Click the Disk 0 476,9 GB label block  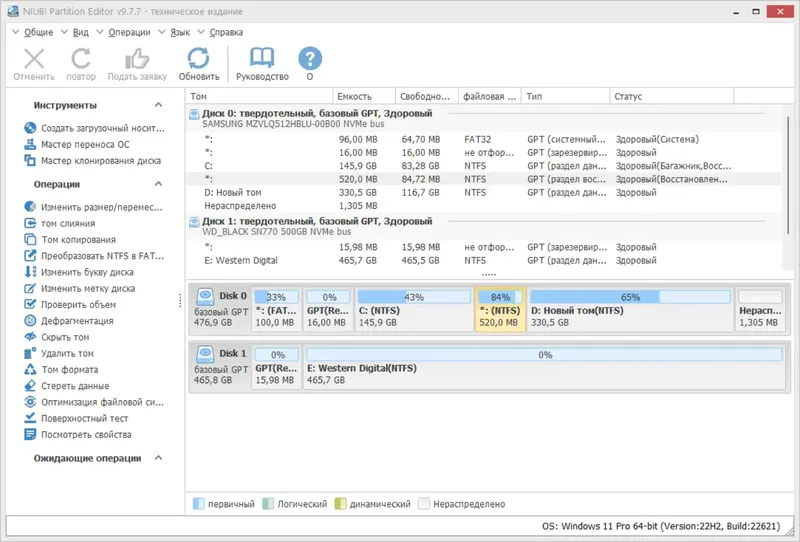pyautogui.click(x=220, y=309)
